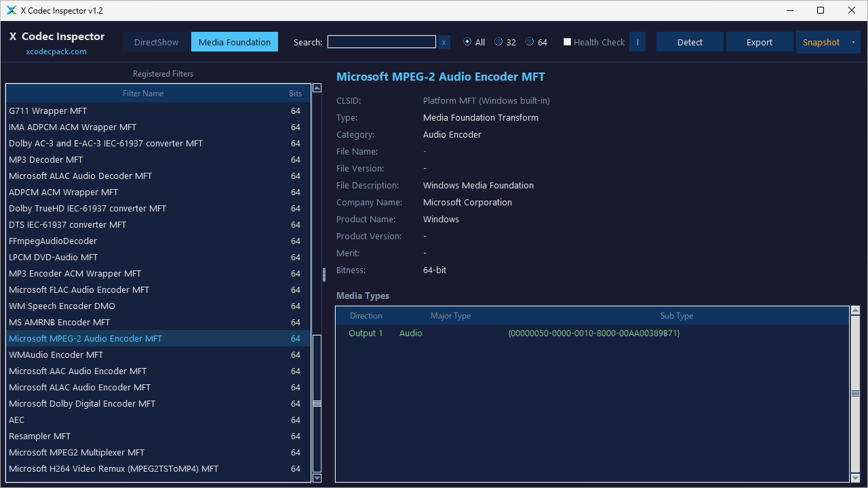Focus the Search input field

coord(382,42)
